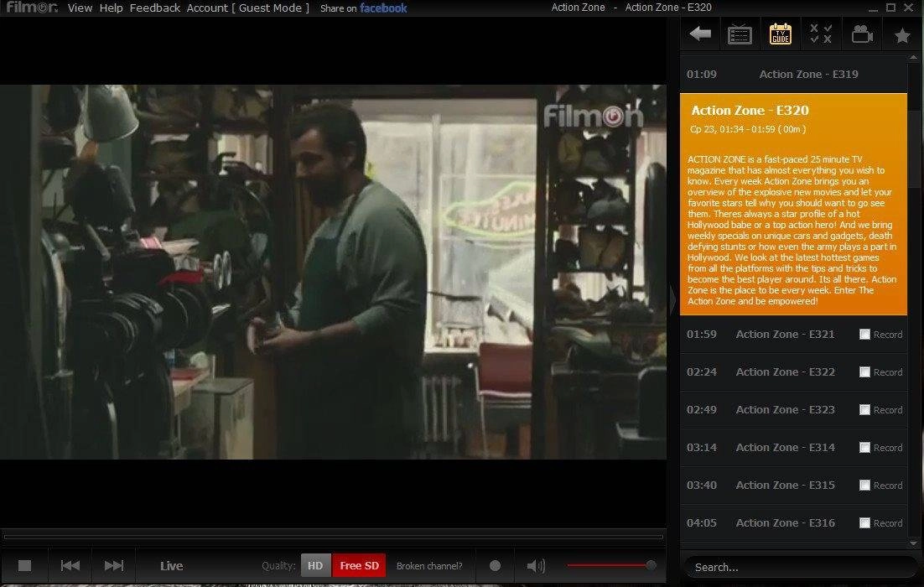Open the favorites star icon

(902, 35)
